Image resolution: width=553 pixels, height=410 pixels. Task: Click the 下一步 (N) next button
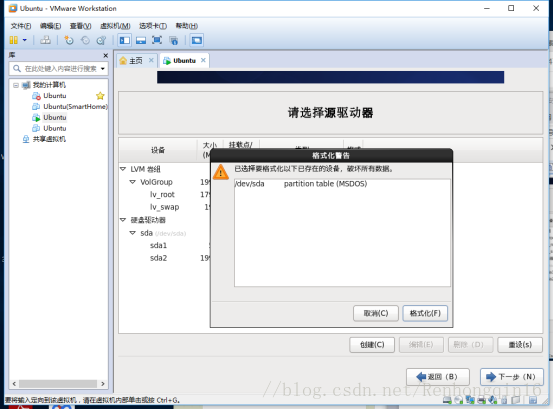[x=512, y=377]
